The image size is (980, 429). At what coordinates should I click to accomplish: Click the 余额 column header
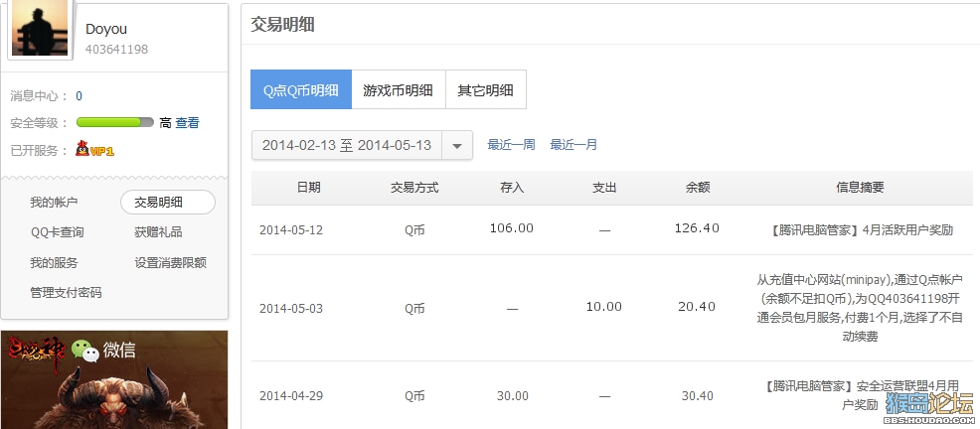[x=698, y=188]
